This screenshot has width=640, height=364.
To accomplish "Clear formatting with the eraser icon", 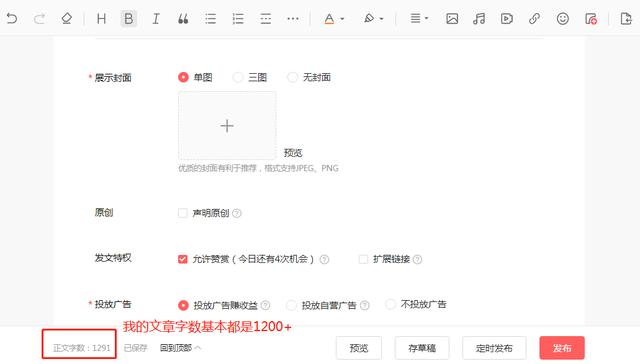I will click(67, 18).
